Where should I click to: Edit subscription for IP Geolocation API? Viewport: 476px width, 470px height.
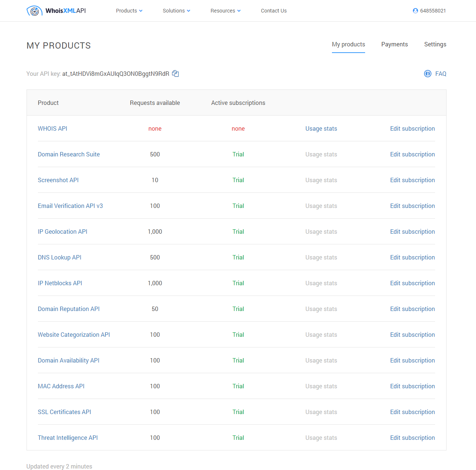tap(413, 232)
